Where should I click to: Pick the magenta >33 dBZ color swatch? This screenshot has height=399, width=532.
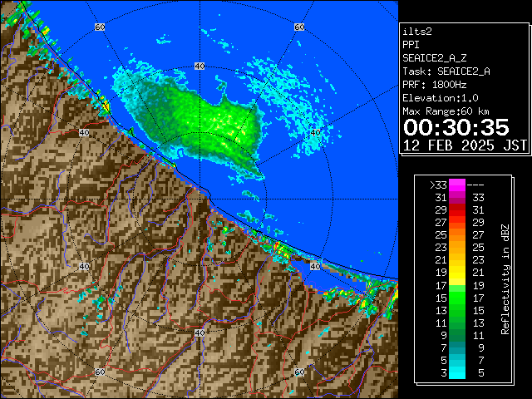pos(457,185)
